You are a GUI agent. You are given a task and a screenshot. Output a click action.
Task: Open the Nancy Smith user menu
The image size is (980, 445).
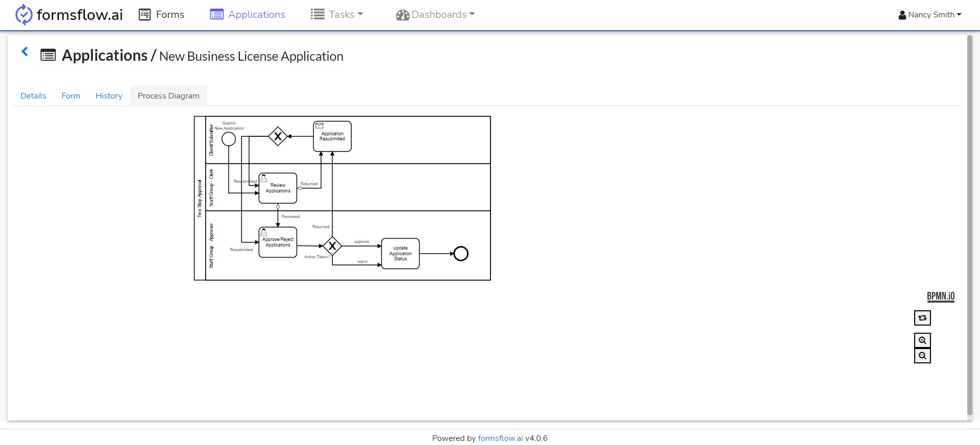coord(930,15)
